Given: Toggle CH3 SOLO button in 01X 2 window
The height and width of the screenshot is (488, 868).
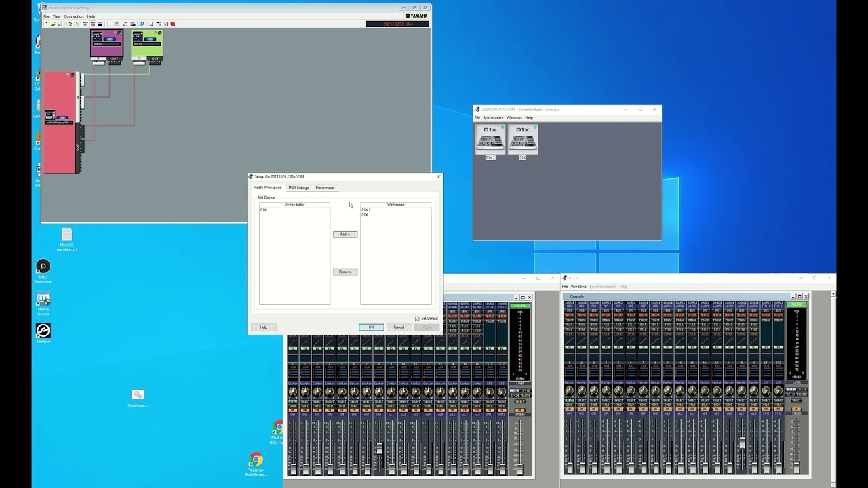Looking at the screenshot, I should pos(594,405).
